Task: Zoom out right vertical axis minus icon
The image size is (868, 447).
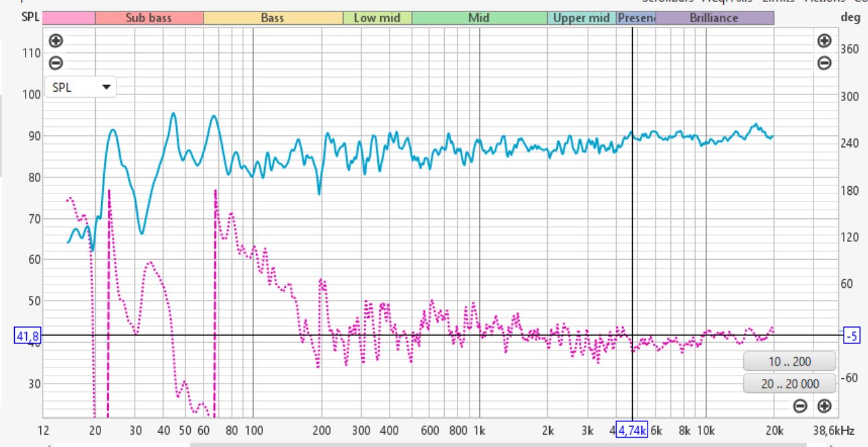Action: pyautogui.click(x=824, y=63)
